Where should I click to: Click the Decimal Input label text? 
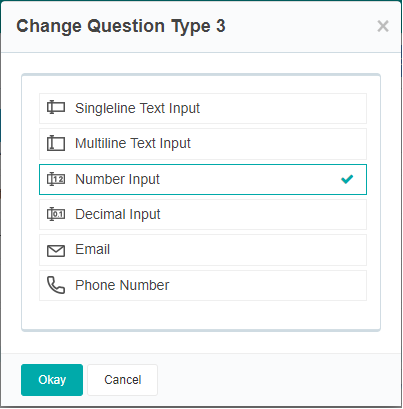(x=118, y=214)
